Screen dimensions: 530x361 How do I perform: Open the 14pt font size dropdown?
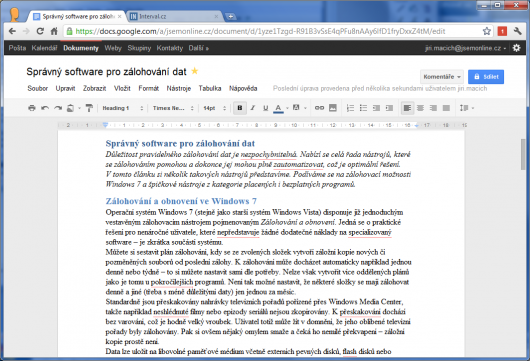point(215,108)
